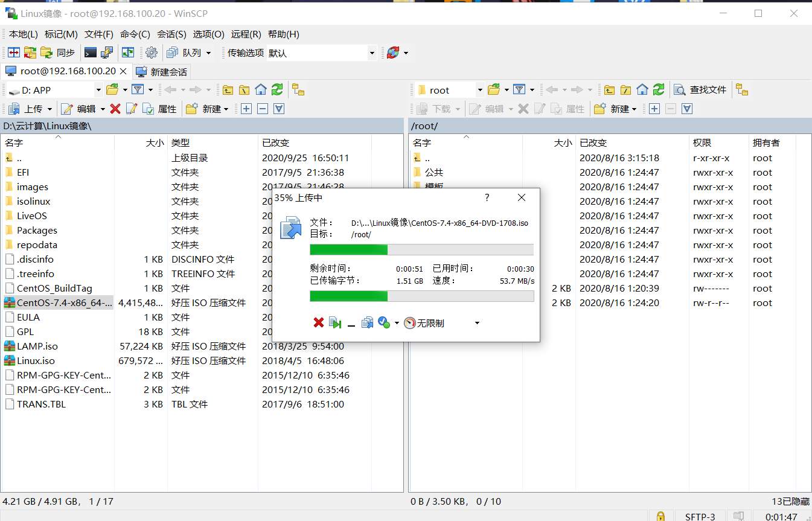This screenshot has width=812, height=521.
Task: Click the 上传 upload button
Action: click(27, 109)
